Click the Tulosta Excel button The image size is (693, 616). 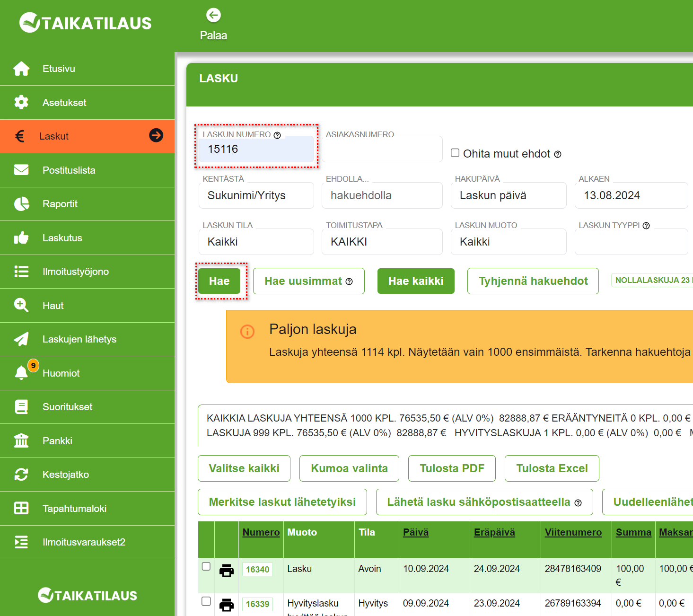pos(552,468)
